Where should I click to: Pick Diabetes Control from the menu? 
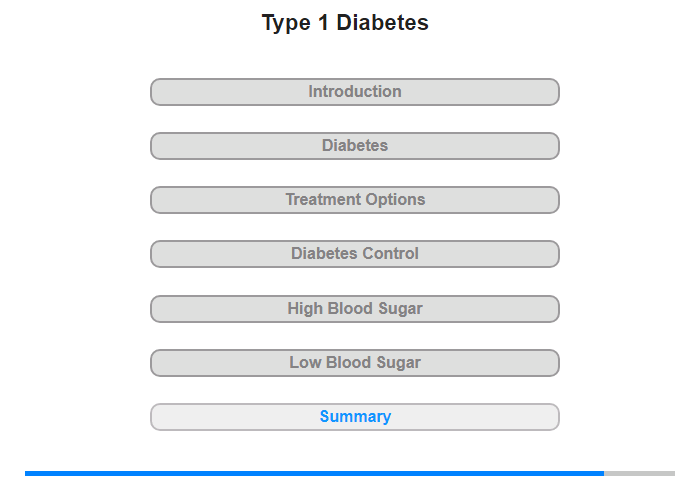pyautogui.click(x=354, y=254)
